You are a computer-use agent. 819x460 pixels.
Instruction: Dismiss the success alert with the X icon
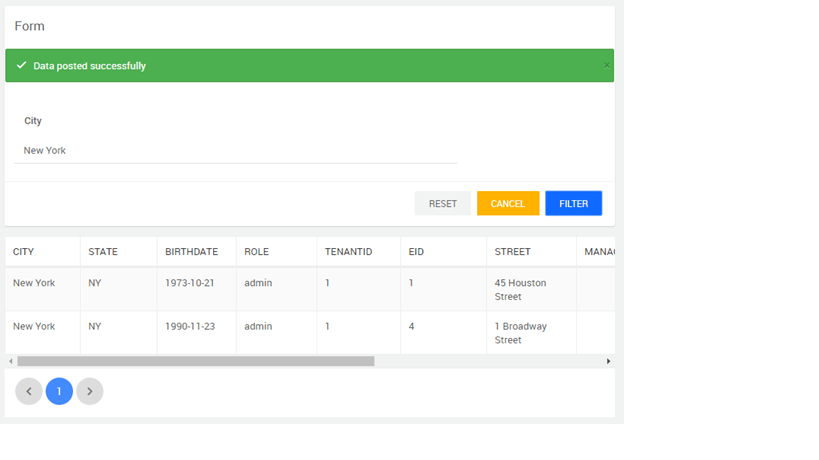coord(606,66)
